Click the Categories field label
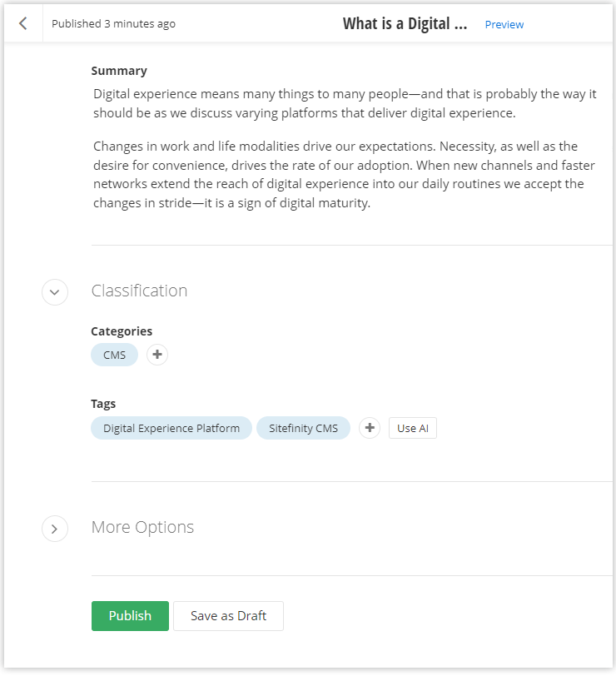 click(x=122, y=331)
